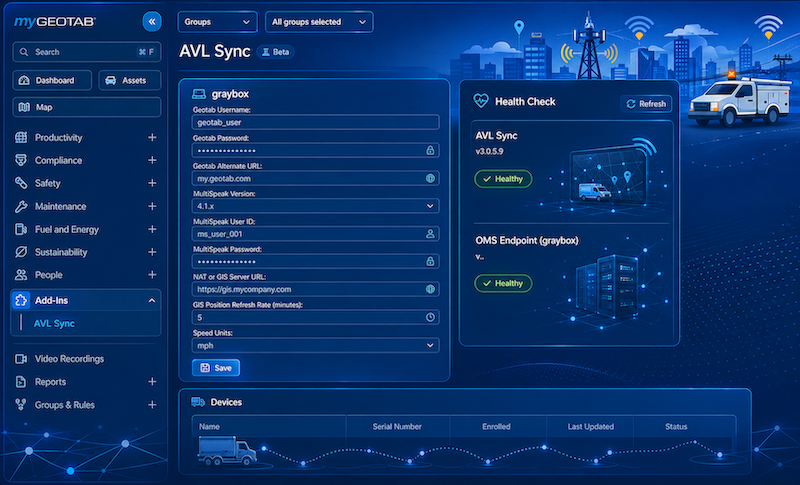Viewport: 800px width, 485px height.
Task: Open the Reports menu item
Action: [x=51, y=381]
